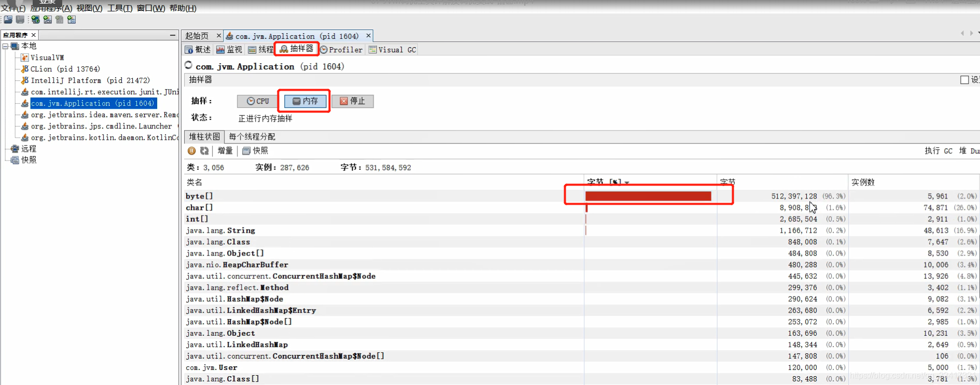Switch to the Visual GC tab
Viewport: 980px width, 385px height.
(393, 49)
